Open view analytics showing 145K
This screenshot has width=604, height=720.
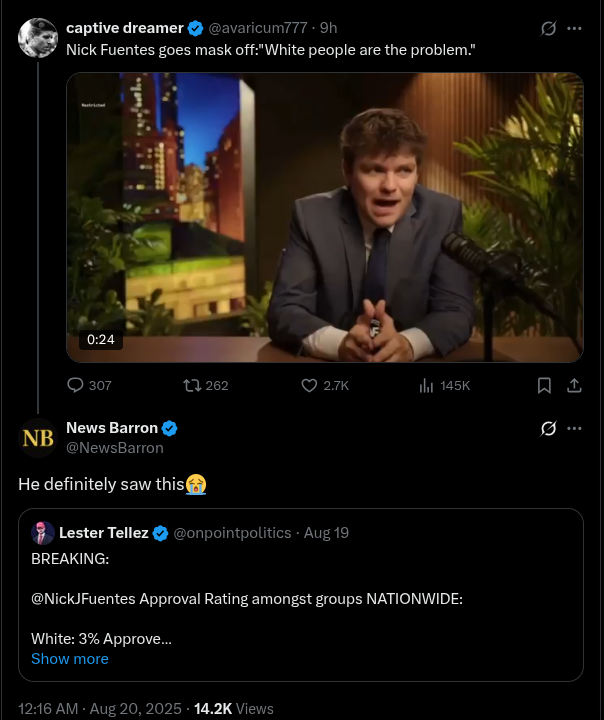(425, 385)
